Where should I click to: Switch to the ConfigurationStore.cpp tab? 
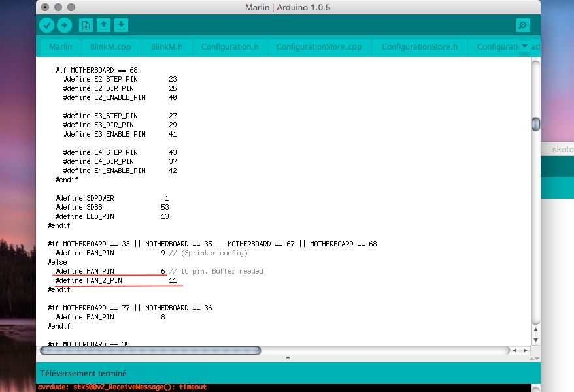319,47
